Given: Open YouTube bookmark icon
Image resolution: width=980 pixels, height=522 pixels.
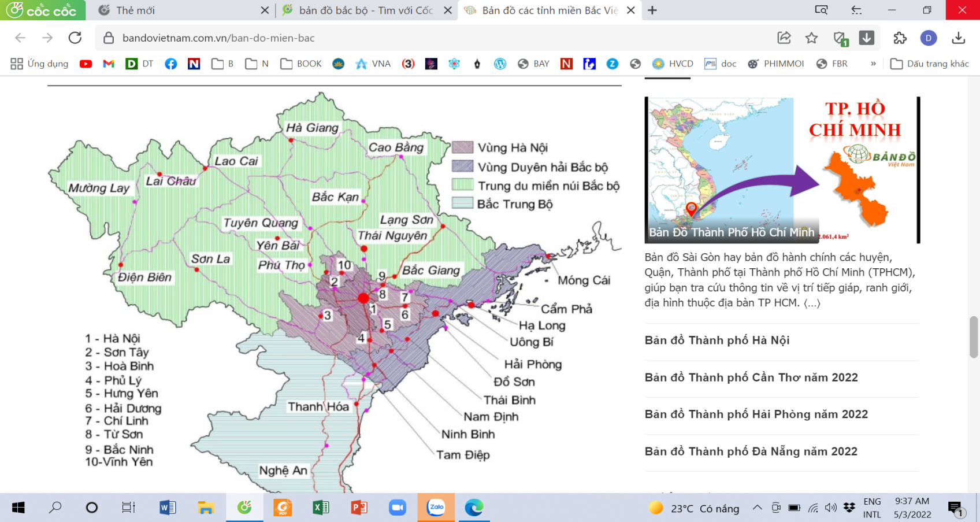Looking at the screenshot, I should point(86,64).
